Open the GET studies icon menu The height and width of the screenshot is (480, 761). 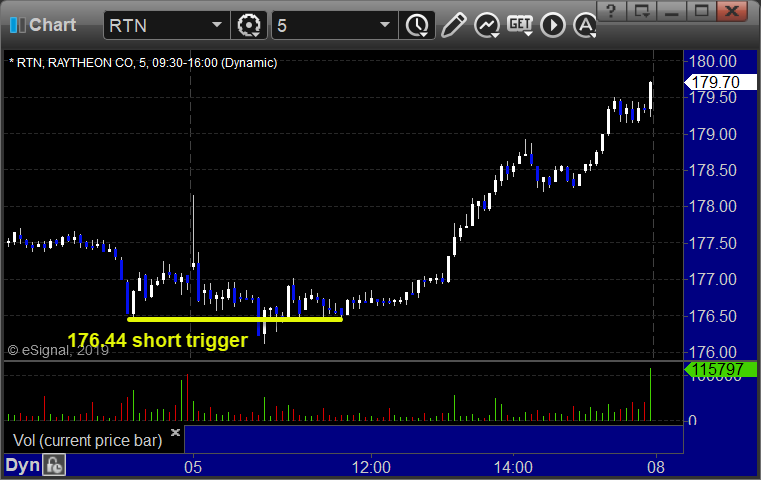point(520,25)
